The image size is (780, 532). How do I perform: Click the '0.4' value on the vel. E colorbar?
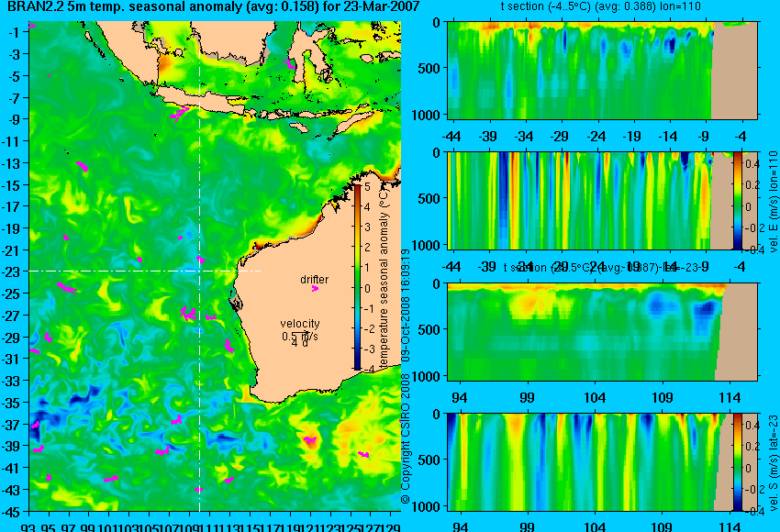[752, 163]
